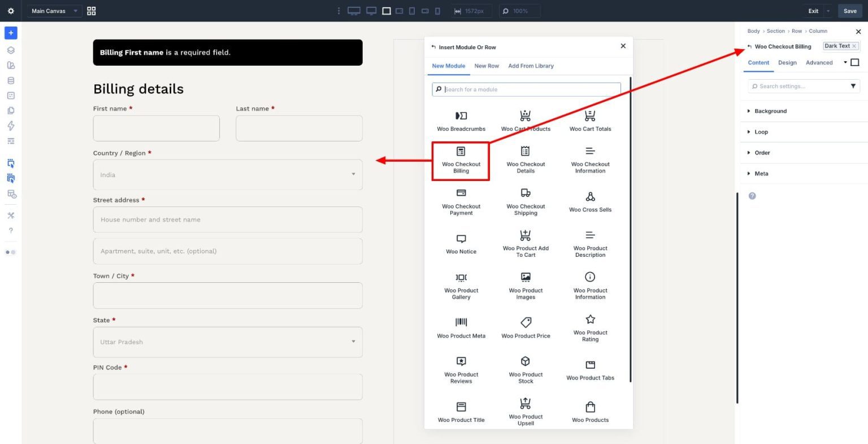The width and height of the screenshot is (868, 444).
Task: Insert the Woo Cart Totals module
Action: click(x=590, y=121)
